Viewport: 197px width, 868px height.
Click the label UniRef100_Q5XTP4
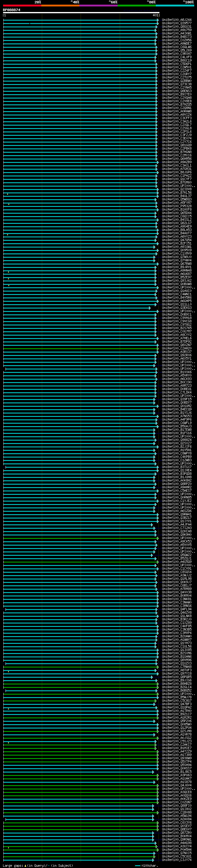point(176,761)
